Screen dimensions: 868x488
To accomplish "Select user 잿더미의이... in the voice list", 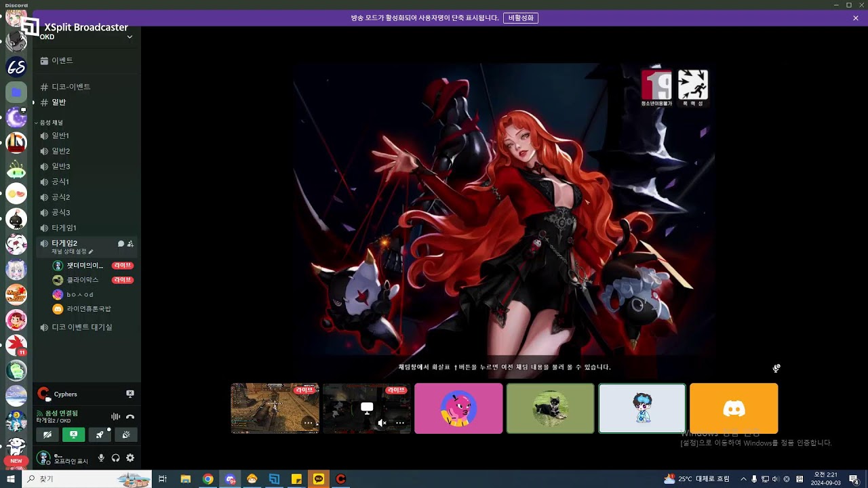I will tap(93, 265).
